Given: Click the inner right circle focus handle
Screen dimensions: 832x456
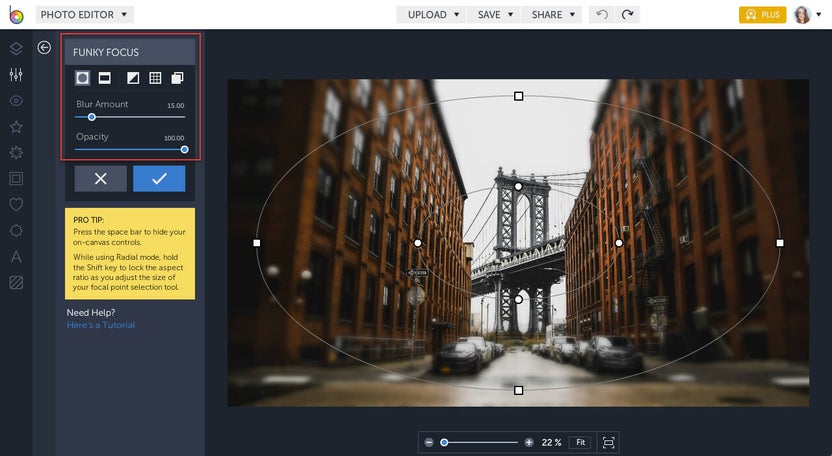Looking at the screenshot, I should (x=619, y=243).
